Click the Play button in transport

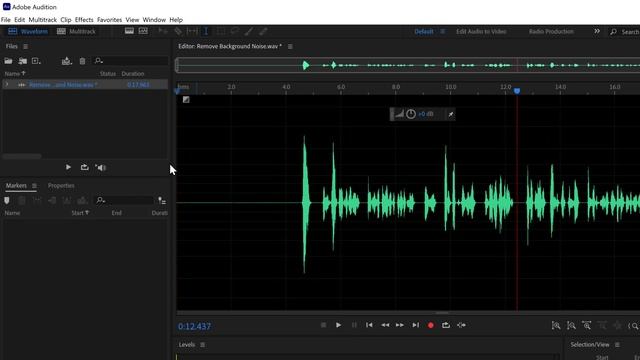338,325
